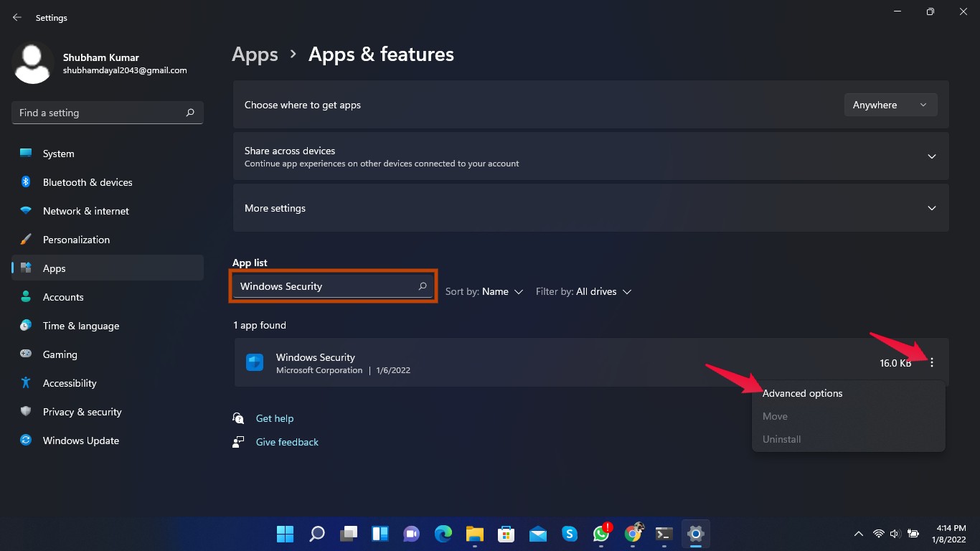Viewport: 980px width, 551px height.
Task: Click the '1 app found' text
Action: click(260, 325)
